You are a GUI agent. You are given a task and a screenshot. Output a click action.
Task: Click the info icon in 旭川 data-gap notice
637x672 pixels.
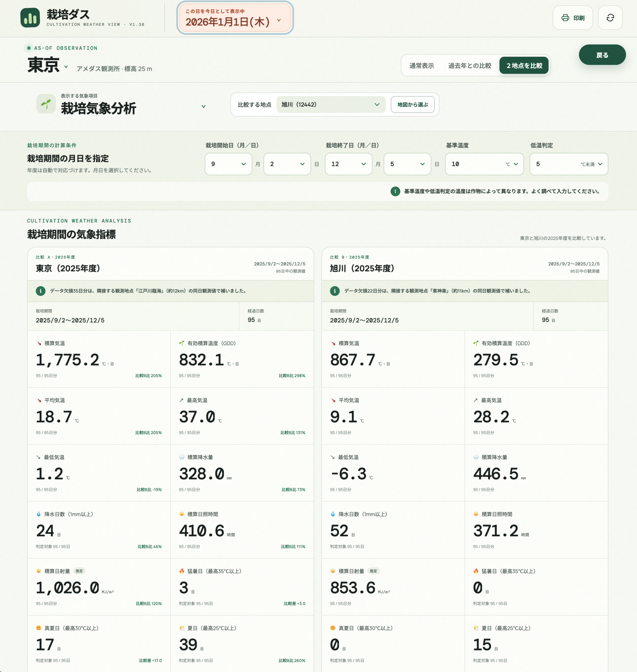tap(335, 291)
